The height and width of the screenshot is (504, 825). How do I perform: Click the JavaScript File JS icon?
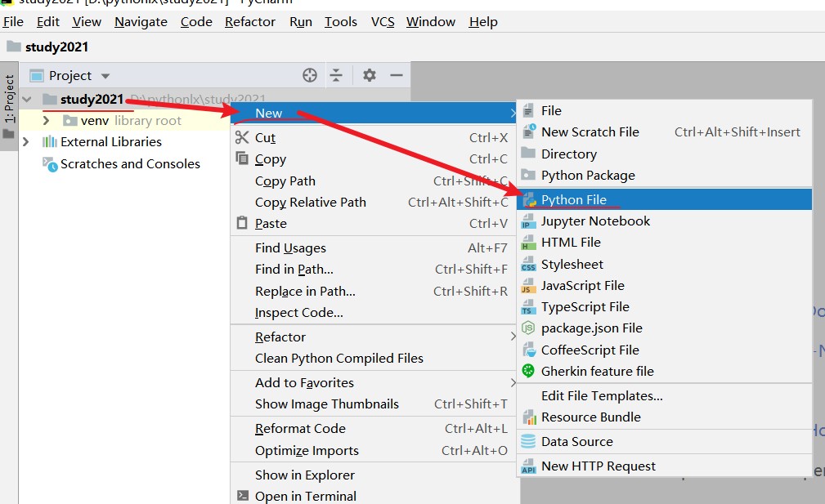[x=528, y=285]
